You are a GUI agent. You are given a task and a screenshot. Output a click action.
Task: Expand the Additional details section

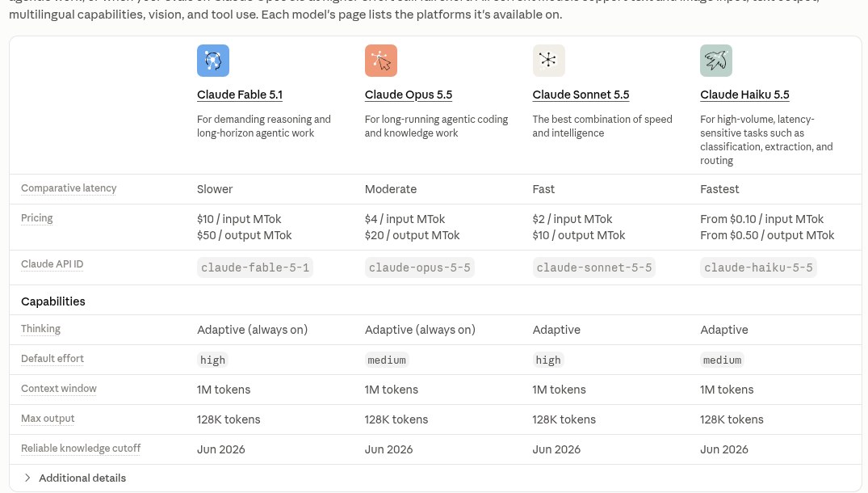74,478
